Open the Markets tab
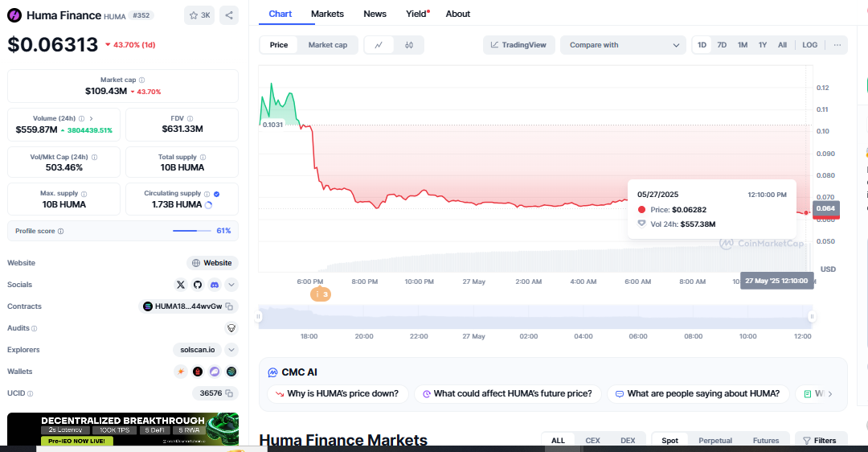 [327, 14]
